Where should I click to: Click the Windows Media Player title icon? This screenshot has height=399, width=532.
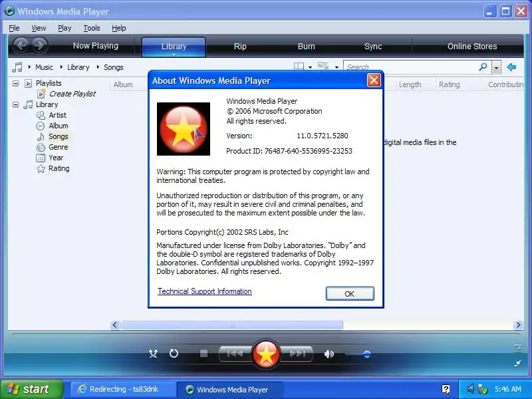[9, 11]
